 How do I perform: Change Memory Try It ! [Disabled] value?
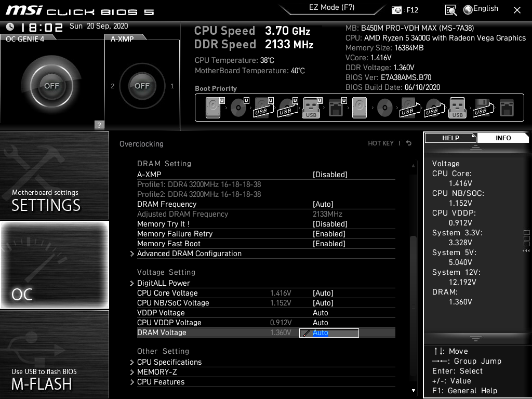tap(330, 224)
